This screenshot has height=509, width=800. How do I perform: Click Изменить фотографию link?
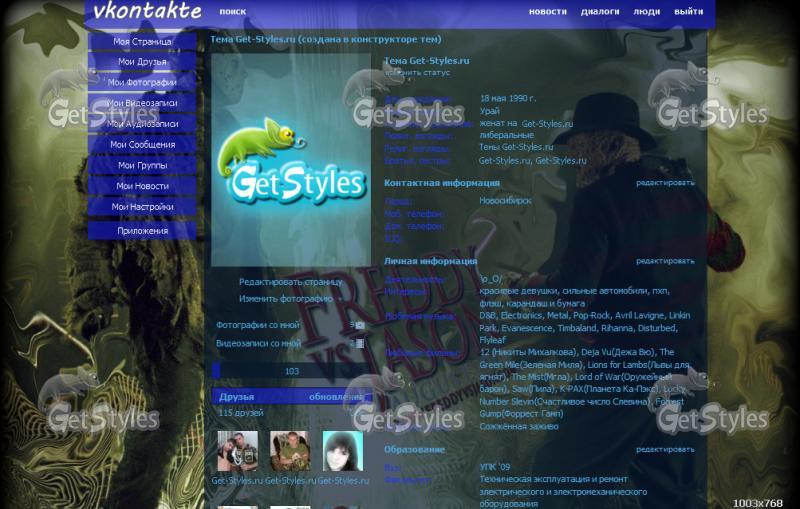point(286,299)
